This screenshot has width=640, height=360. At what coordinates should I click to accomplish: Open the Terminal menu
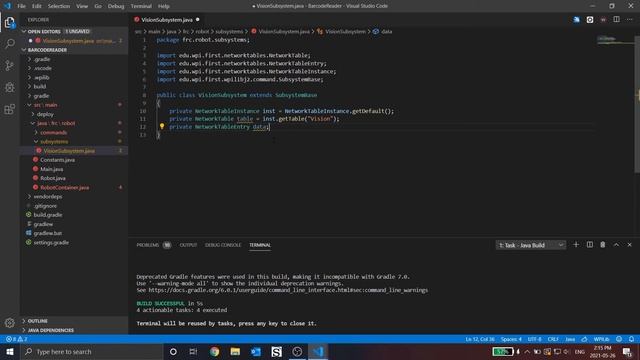(141, 6)
